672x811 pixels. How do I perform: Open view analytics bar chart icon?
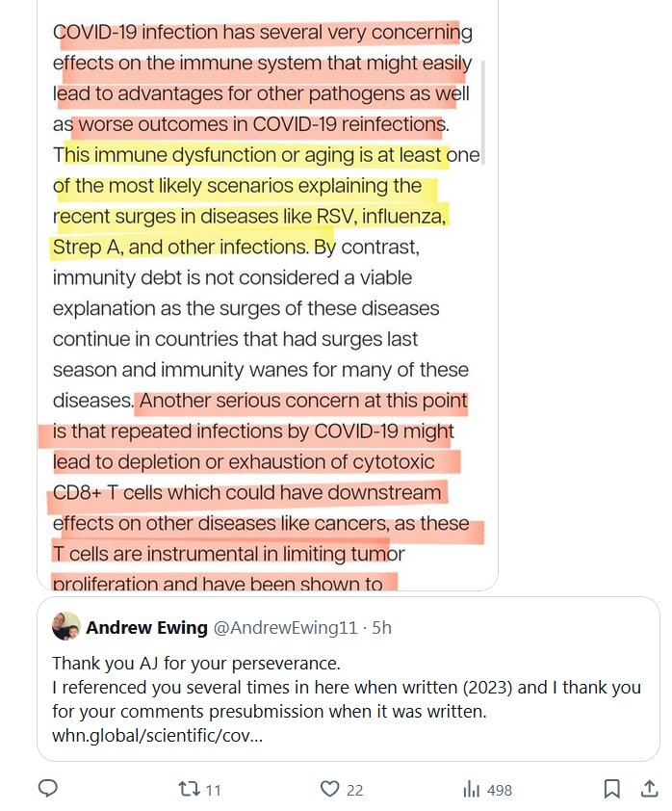pyautogui.click(x=472, y=789)
